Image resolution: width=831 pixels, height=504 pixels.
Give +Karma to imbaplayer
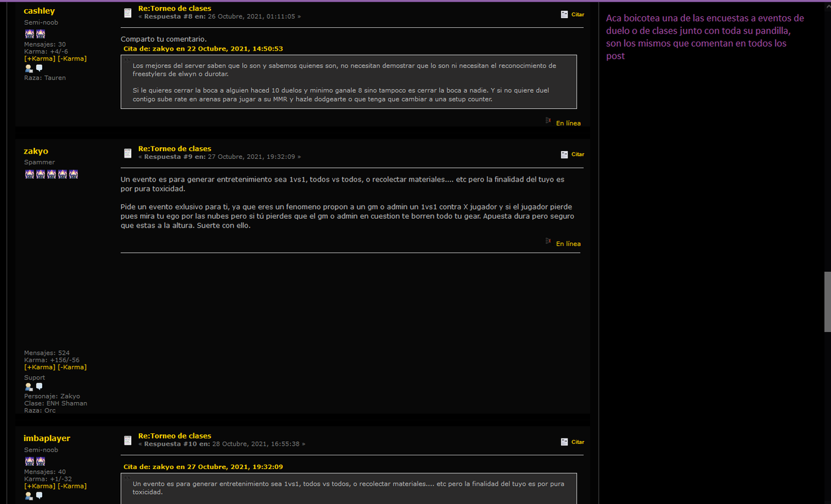(40, 486)
